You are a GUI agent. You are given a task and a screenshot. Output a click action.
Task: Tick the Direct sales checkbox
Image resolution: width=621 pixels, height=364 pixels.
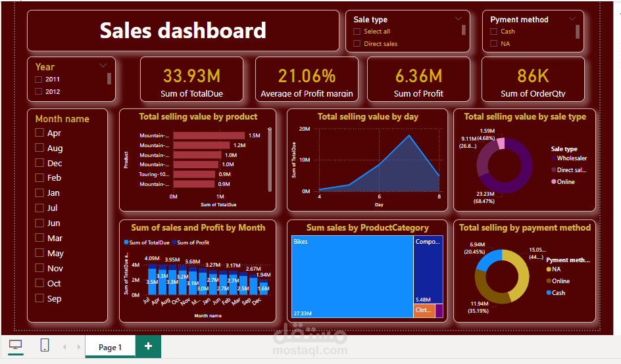357,43
